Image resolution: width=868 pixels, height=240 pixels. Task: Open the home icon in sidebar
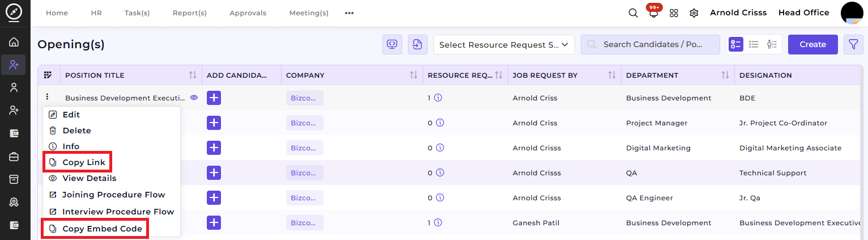tap(14, 42)
